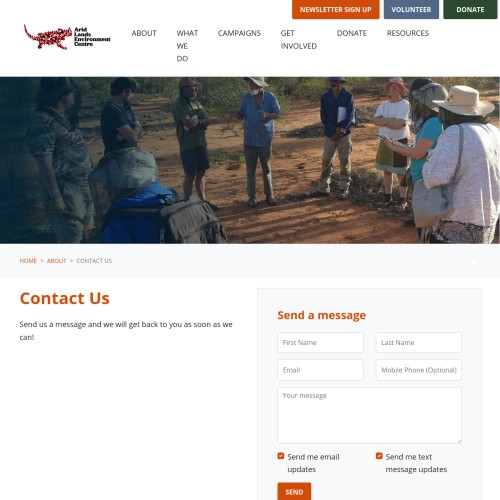Select Donate in the navigation bar
The width and height of the screenshot is (500, 500).
coord(352,33)
